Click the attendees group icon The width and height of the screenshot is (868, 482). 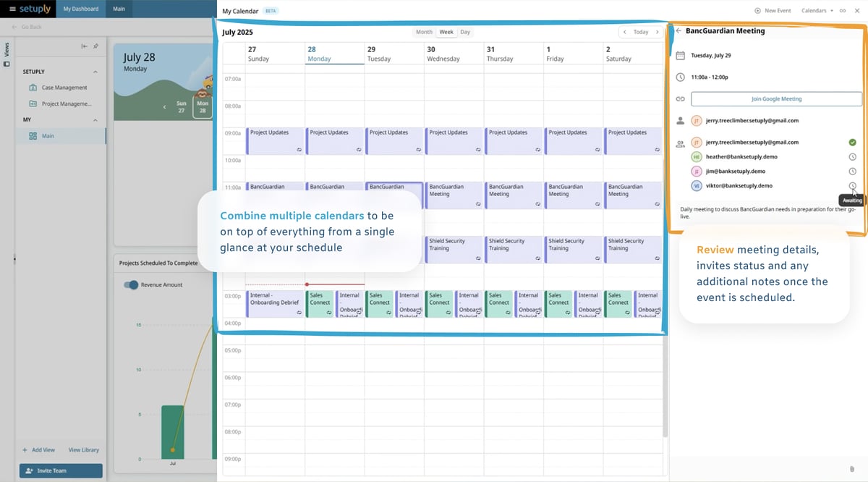[680, 143]
